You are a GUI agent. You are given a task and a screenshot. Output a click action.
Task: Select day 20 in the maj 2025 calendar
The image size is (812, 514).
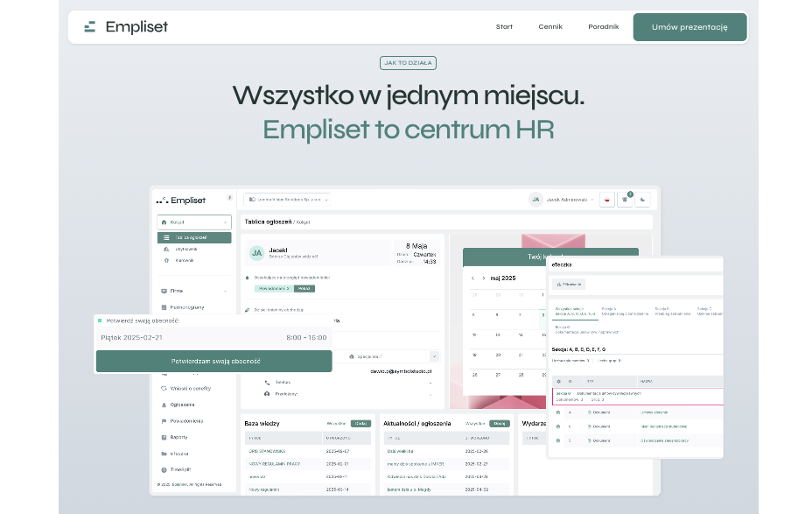click(498, 355)
